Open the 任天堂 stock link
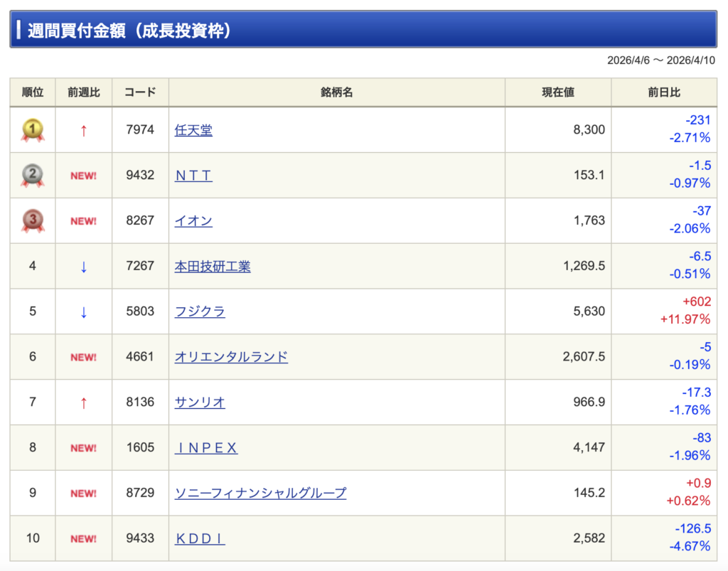The image size is (728, 571). pos(193,130)
